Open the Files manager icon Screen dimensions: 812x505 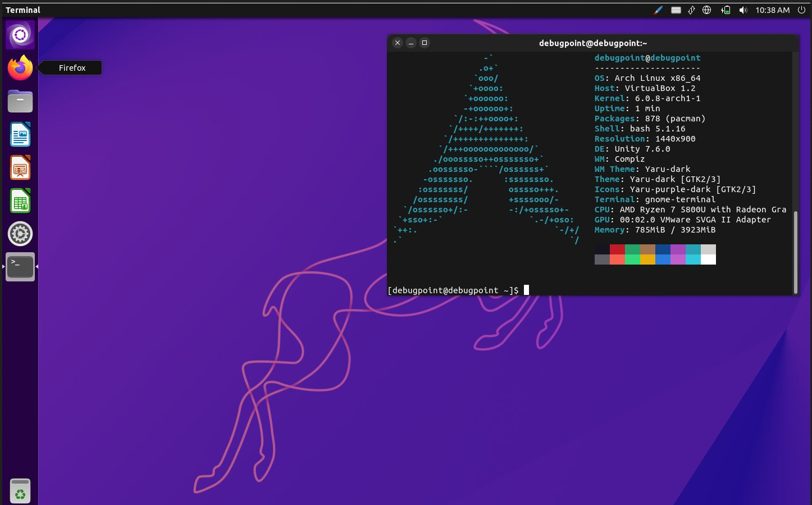tap(20, 102)
